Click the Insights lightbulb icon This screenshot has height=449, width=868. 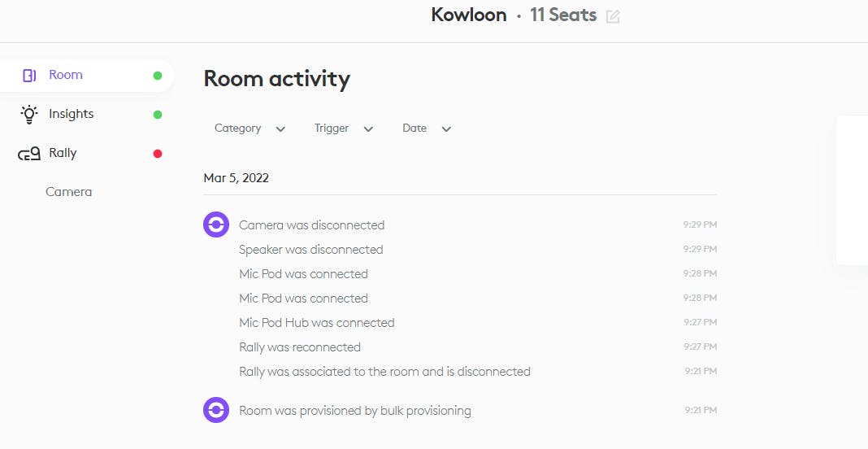[x=29, y=114]
